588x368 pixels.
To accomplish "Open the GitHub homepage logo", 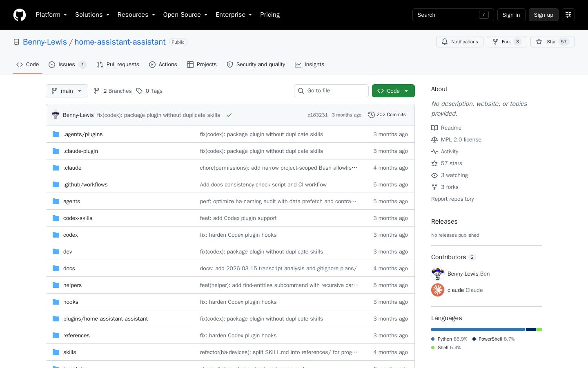I will tap(20, 15).
